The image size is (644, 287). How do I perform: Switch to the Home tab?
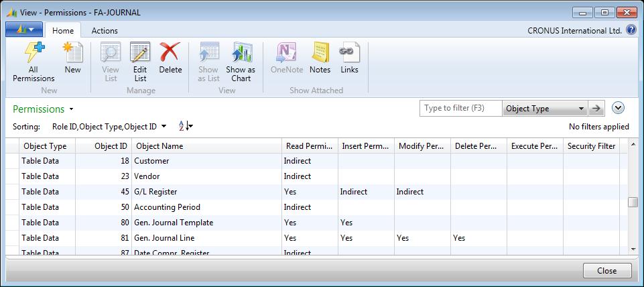(63, 30)
